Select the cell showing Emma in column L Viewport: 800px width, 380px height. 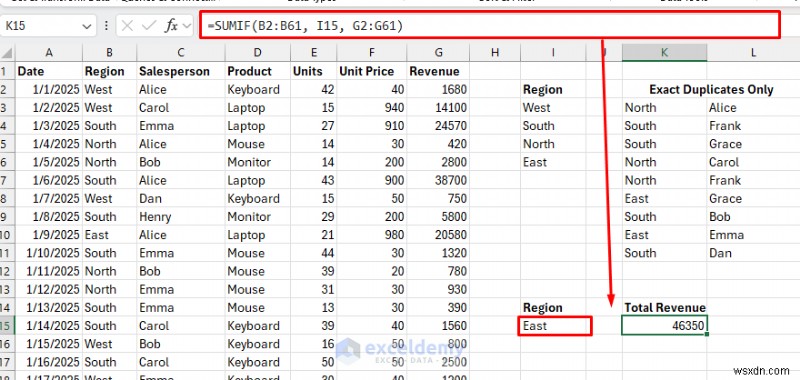click(x=753, y=235)
